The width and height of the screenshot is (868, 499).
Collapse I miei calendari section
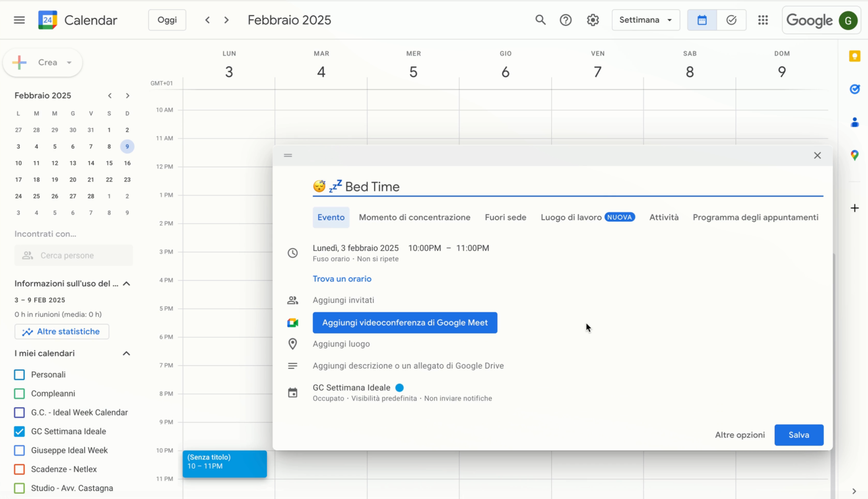click(x=126, y=353)
